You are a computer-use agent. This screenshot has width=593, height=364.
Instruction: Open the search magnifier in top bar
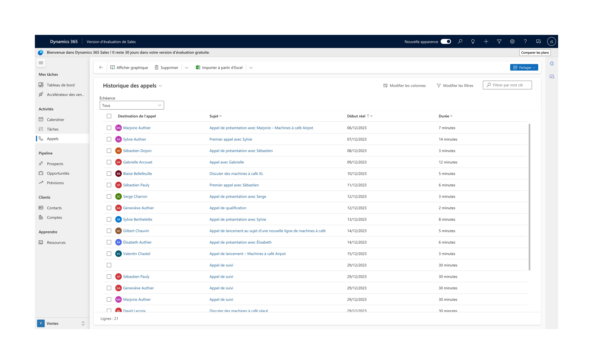click(x=460, y=41)
